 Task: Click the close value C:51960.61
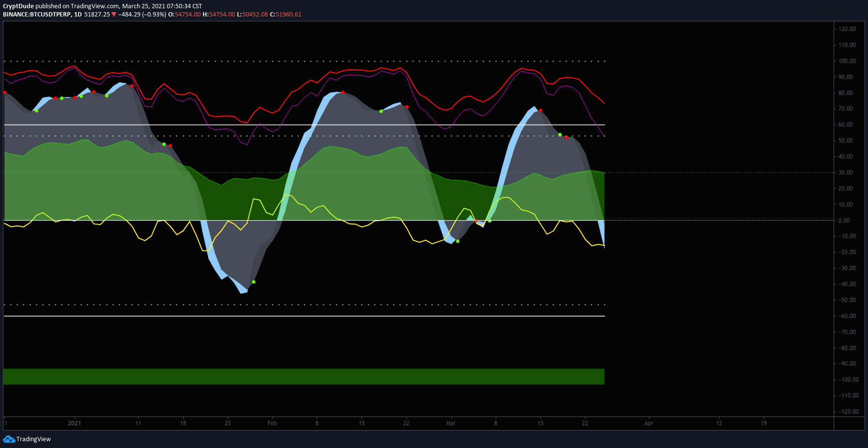[286, 15]
